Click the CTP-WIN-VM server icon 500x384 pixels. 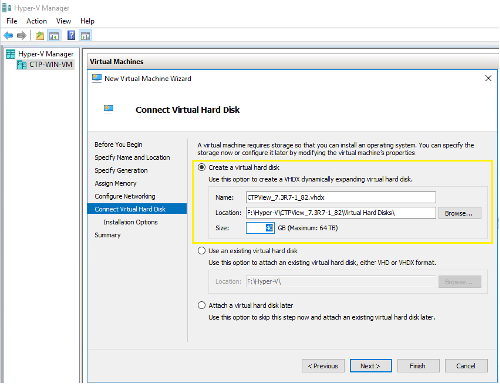pyautogui.click(x=22, y=64)
